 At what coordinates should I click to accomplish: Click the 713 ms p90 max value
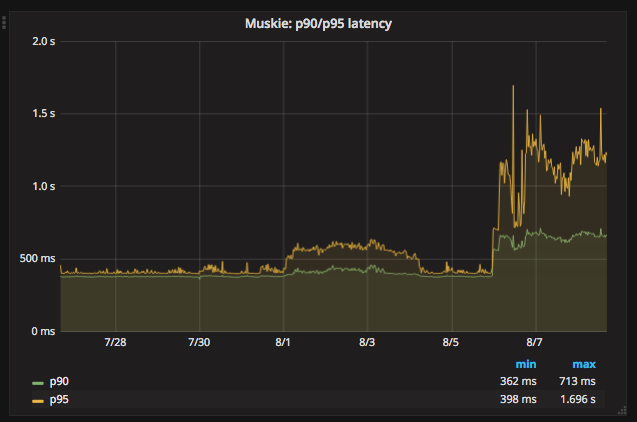[577, 381]
